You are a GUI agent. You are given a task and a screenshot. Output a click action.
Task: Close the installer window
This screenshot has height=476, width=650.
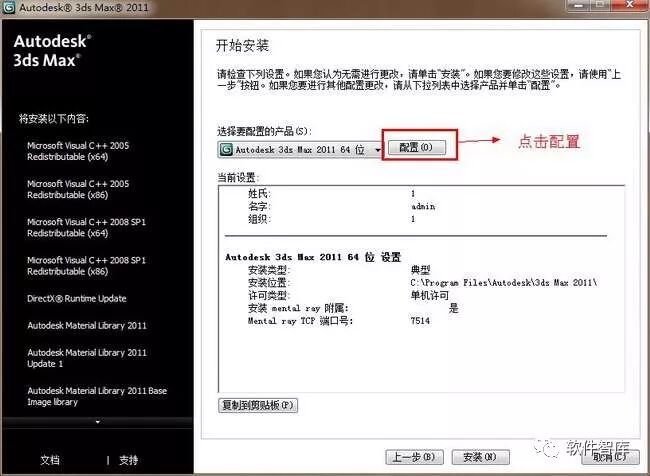point(630,5)
